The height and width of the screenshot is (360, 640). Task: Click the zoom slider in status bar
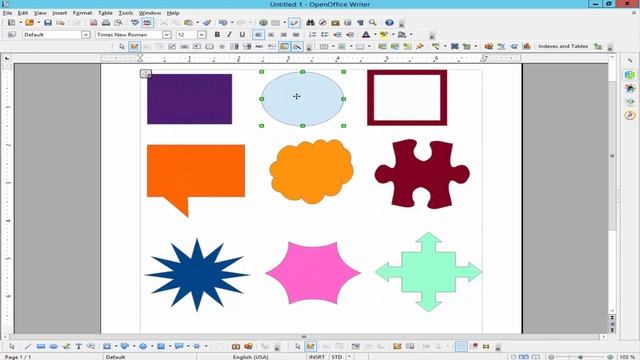tap(580, 357)
